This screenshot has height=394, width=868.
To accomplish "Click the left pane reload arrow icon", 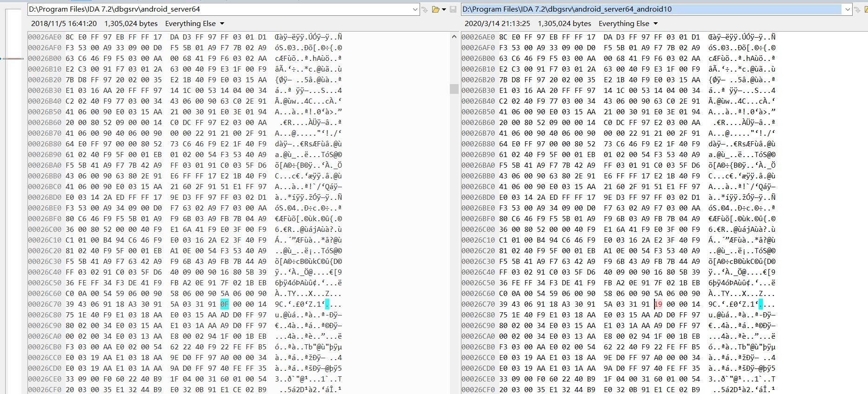I will (425, 9).
